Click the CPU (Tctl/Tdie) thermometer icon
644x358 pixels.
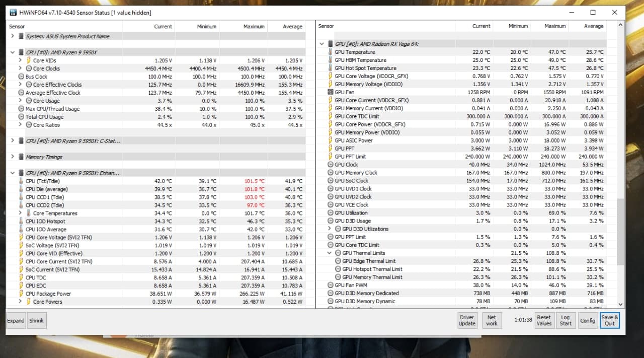[x=21, y=181]
